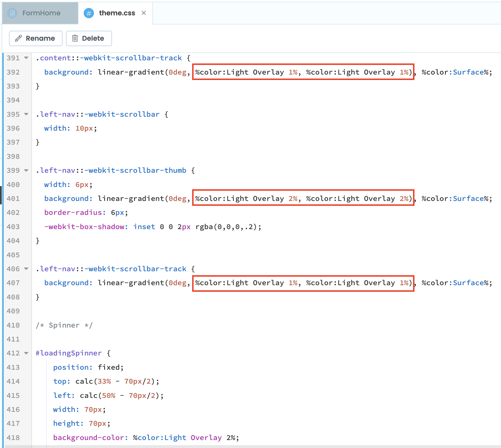Click the '.left-nav::-webkit-scrollbar-track' selector
This screenshot has width=501, height=448.
[111, 269]
